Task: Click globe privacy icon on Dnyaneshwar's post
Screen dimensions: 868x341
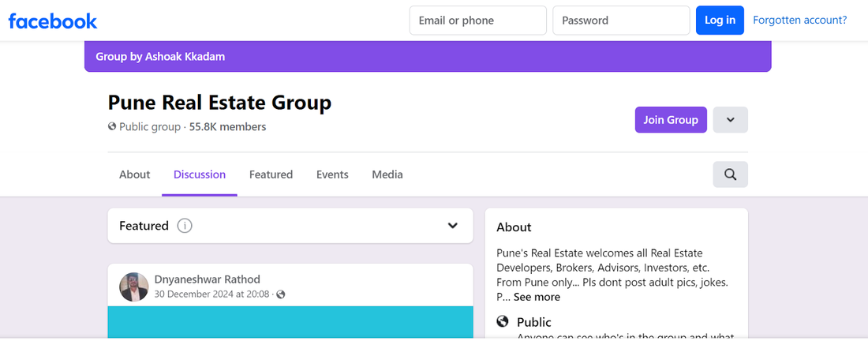Action: [281, 294]
